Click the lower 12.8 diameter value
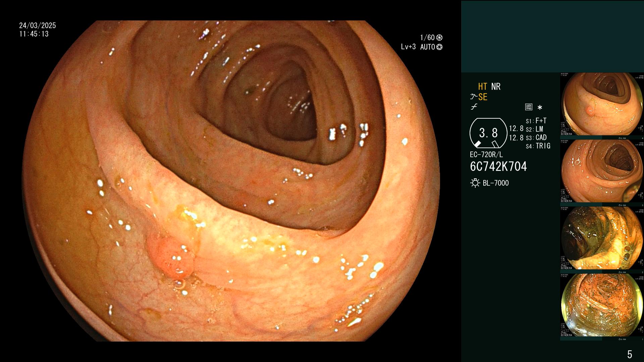Screen dimensions: 644x362 pos(516,138)
